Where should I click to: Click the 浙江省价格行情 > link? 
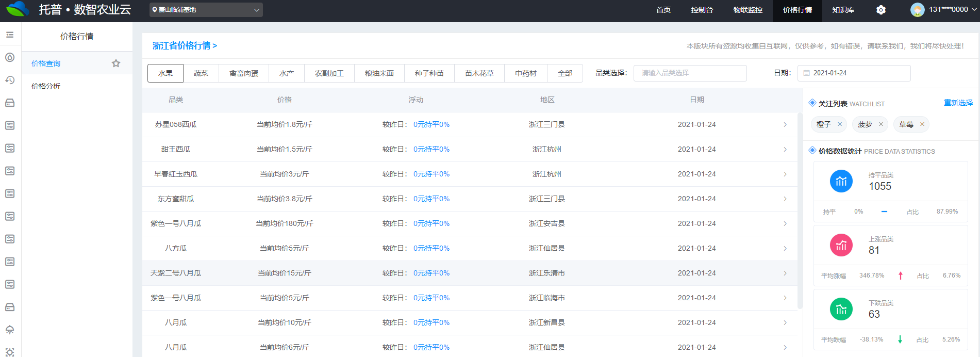pyautogui.click(x=185, y=45)
